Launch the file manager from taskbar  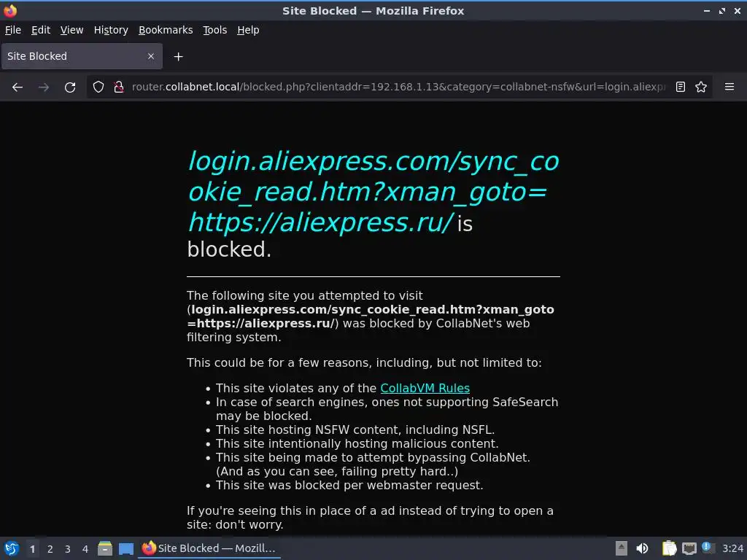point(105,548)
